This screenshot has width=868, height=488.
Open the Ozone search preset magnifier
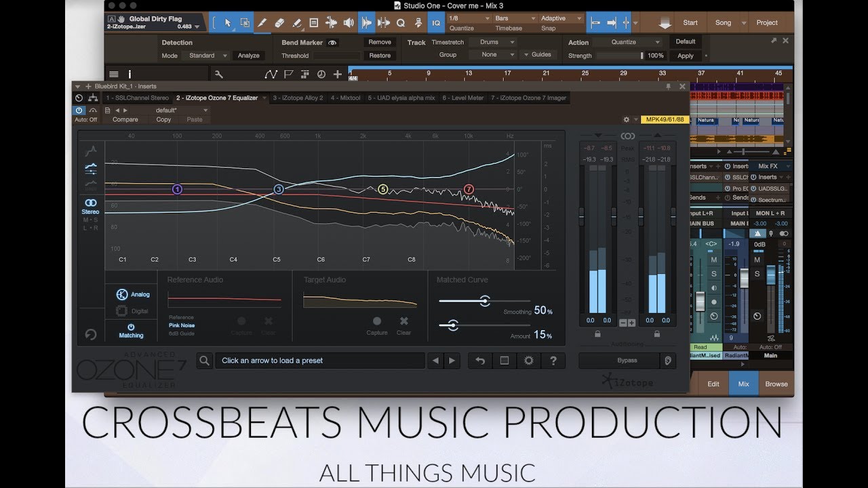(204, 361)
